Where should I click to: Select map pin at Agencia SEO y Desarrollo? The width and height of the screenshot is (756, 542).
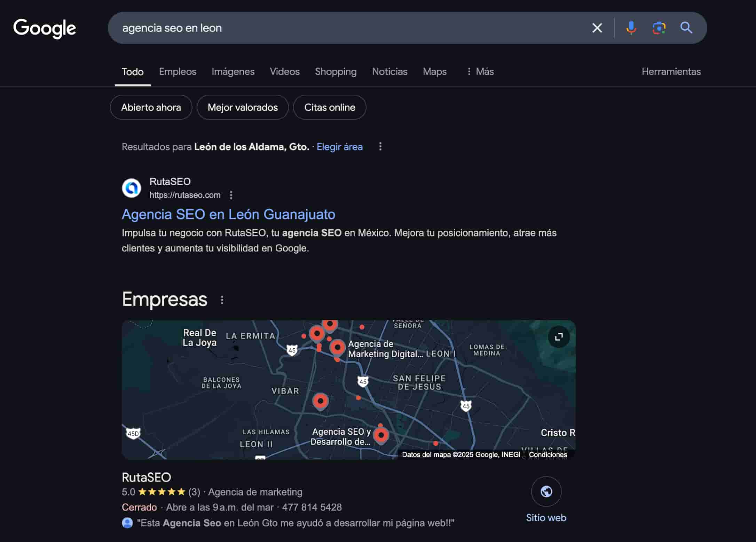click(381, 435)
